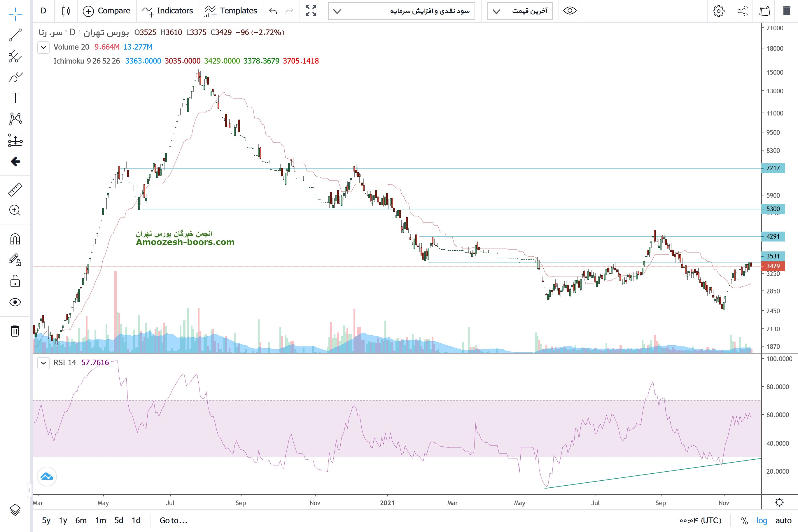The height and width of the screenshot is (532, 798).
Task: Select the text annotation tool
Action: pos(15,98)
